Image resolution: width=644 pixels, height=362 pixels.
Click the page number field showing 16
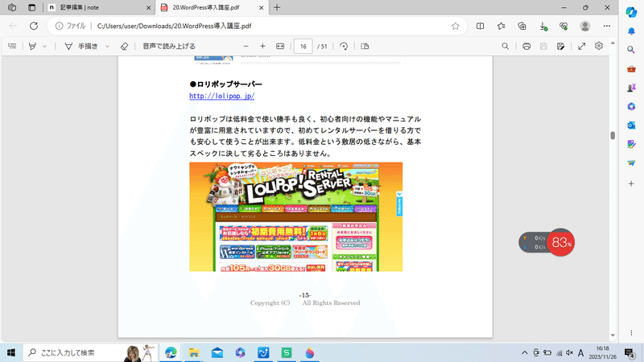[x=303, y=47]
